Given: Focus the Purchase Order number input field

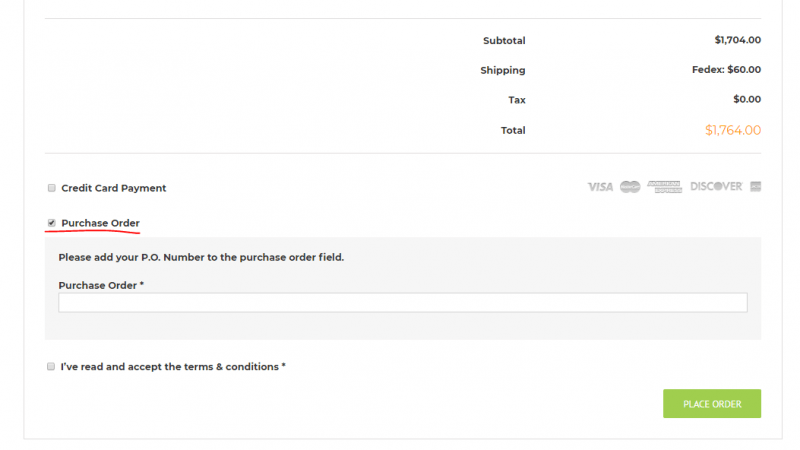Looking at the screenshot, I should point(403,303).
